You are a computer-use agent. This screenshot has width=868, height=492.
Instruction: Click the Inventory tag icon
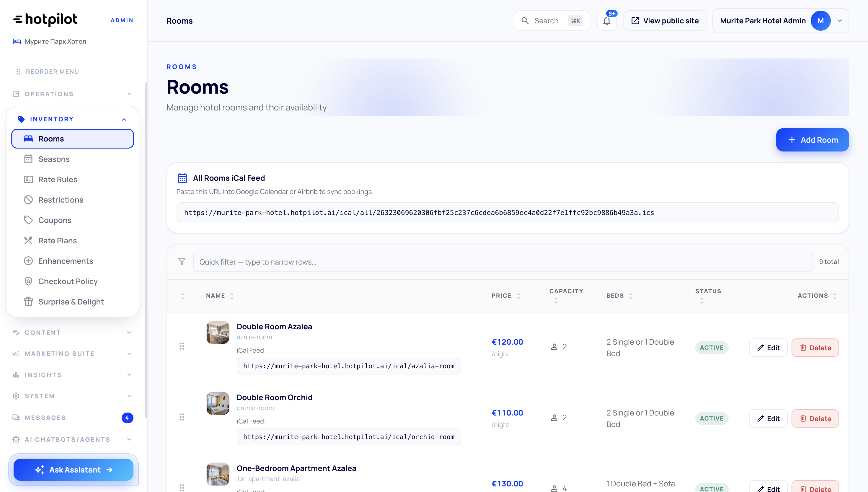21,119
